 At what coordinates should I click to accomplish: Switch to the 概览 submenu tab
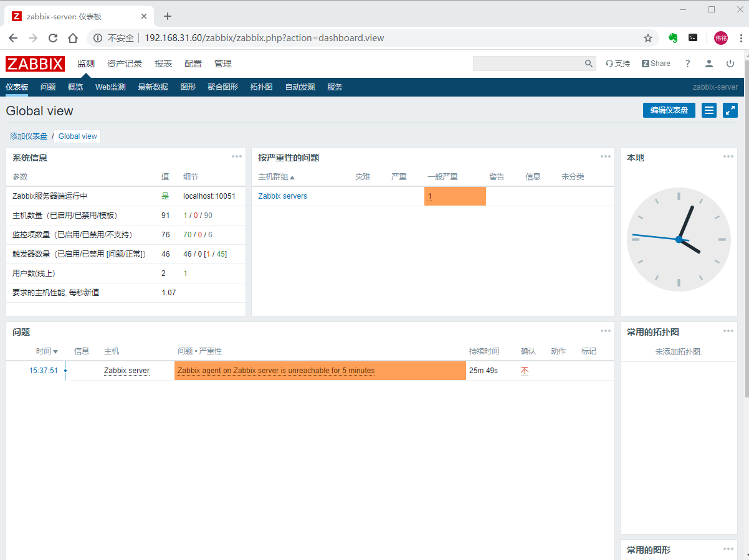point(75,87)
